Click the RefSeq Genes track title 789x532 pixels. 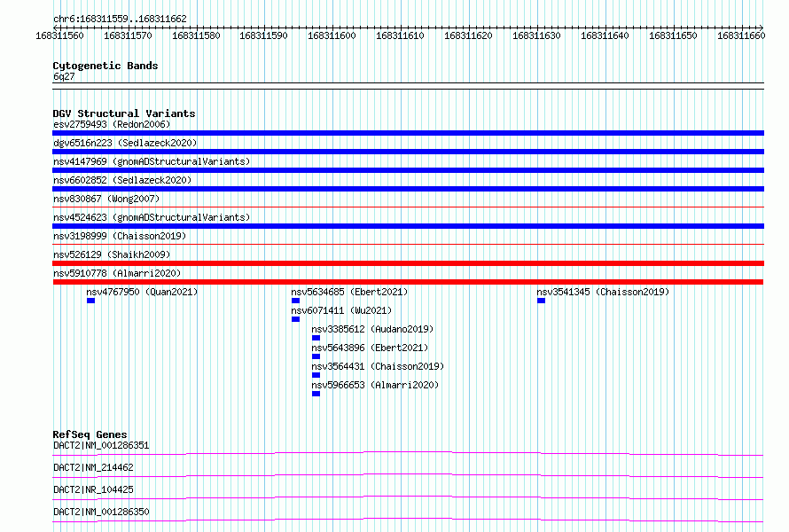coord(90,434)
